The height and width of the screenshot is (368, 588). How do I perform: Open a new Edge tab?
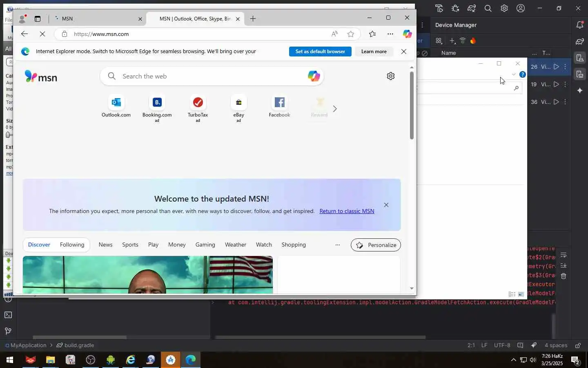(x=253, y=19)
